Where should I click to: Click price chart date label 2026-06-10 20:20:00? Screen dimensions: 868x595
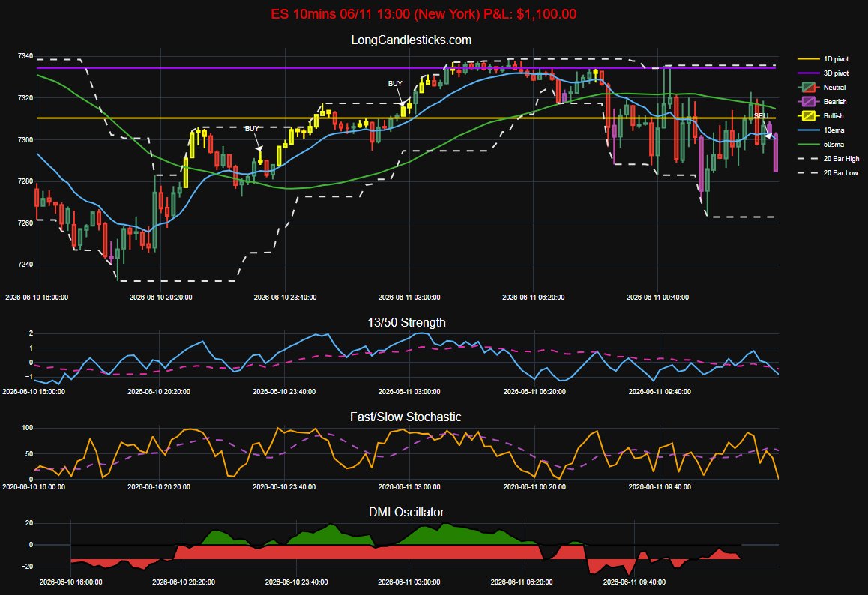click(x=160, y=297)
